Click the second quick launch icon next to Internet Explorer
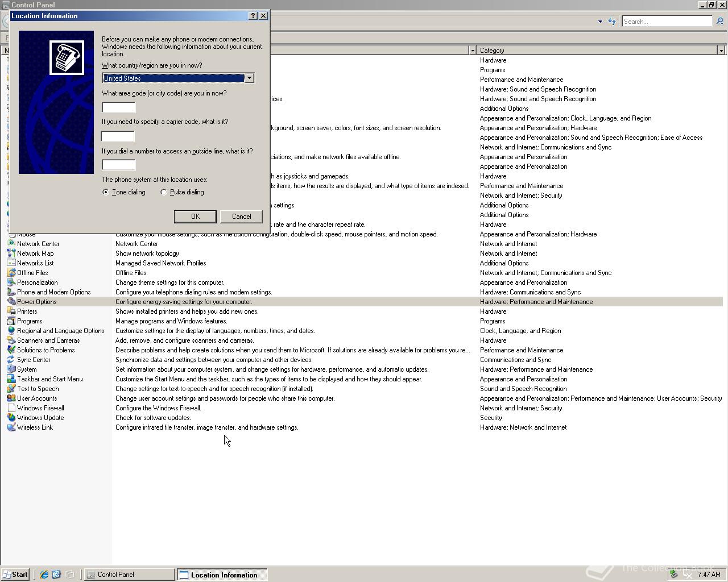 point(56,575)
